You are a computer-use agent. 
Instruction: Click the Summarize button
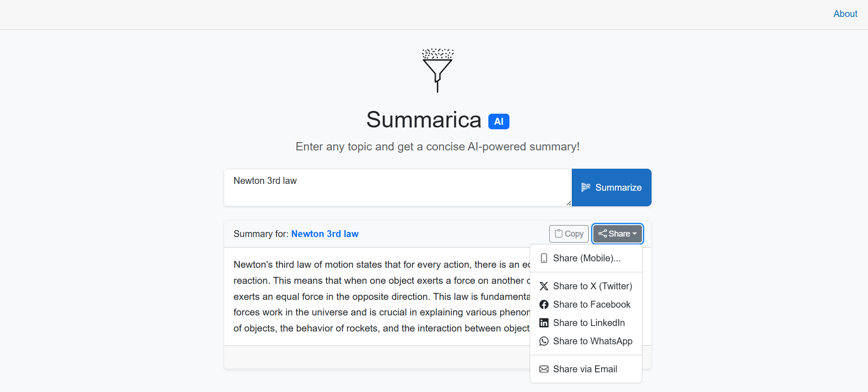(x=611, y=188)
